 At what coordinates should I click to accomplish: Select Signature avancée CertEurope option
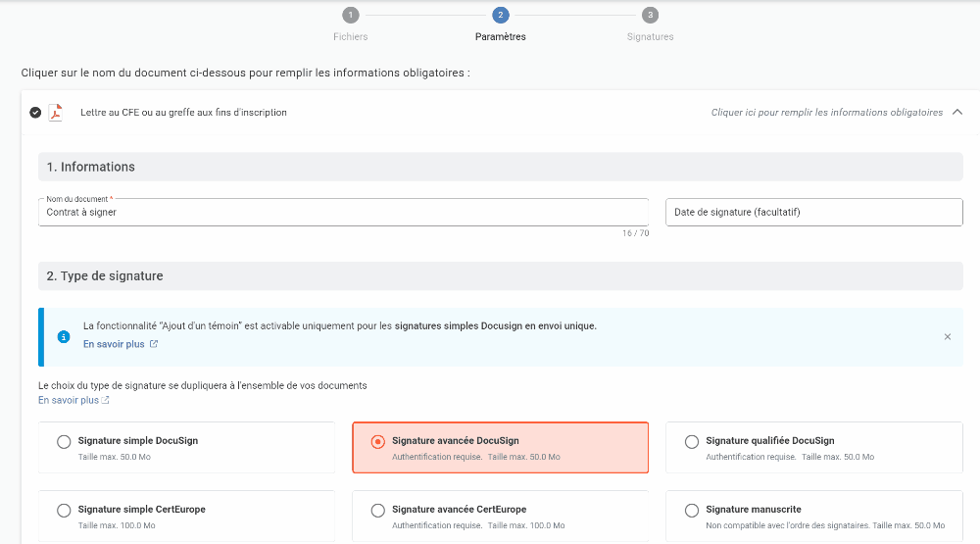pos(378,511)
